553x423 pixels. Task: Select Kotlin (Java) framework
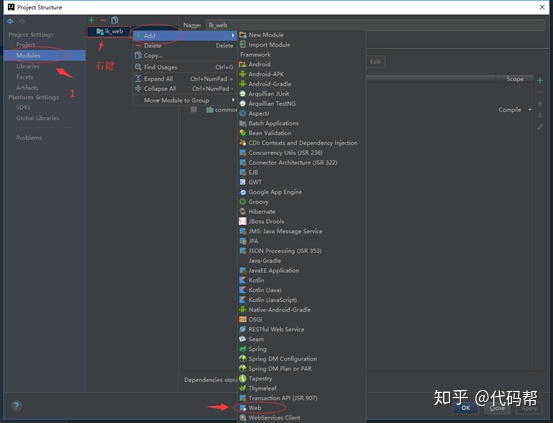302,290
